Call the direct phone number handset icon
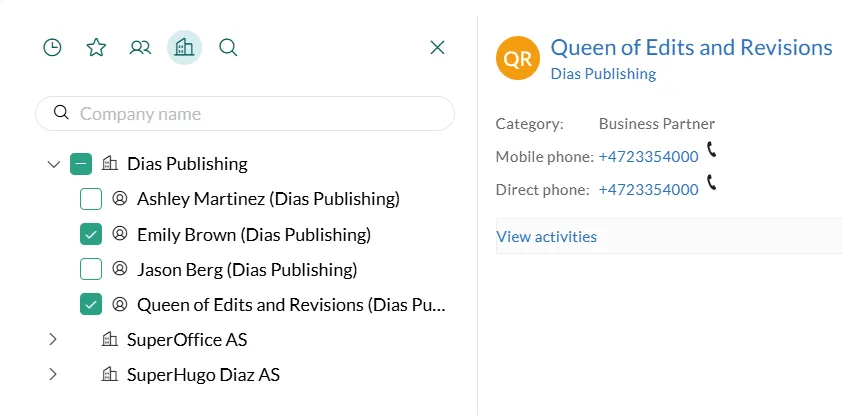Screen dimensions: 843x415 click(x=712, y=183)
